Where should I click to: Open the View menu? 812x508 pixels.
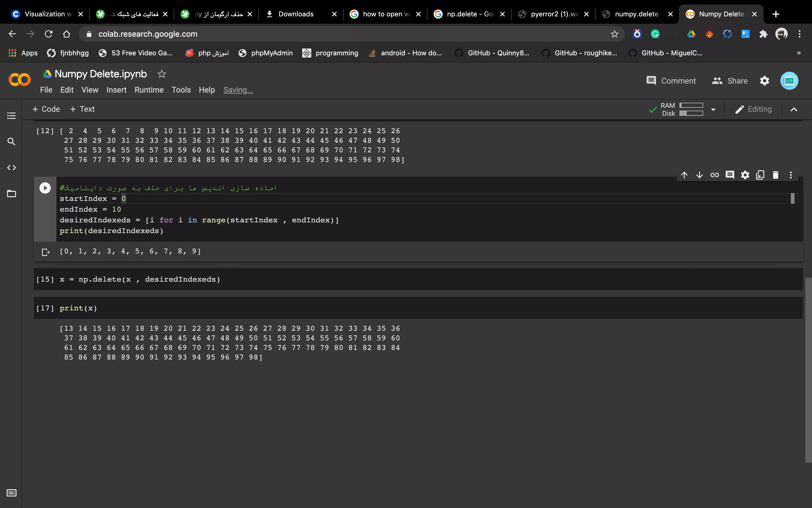click(x=90, y=90)
